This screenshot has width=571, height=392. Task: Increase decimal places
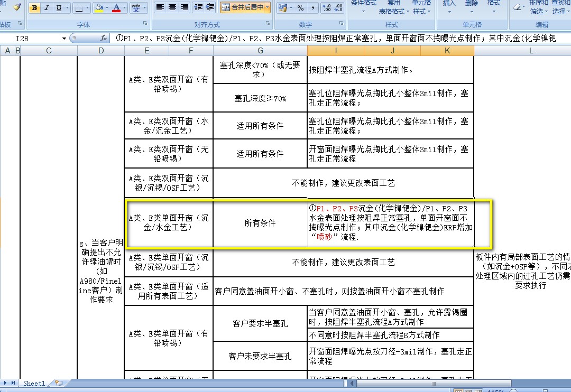(x=327, y=7)
